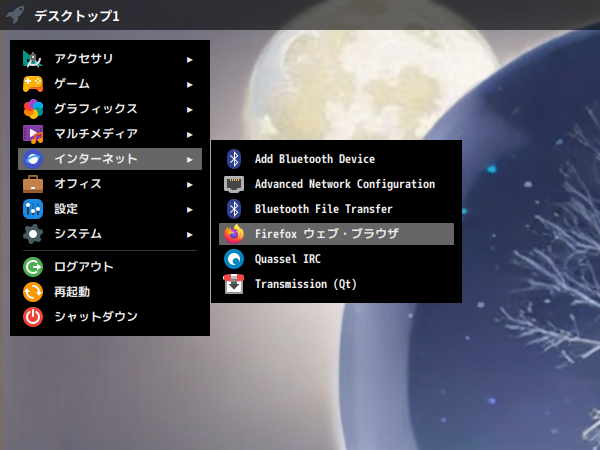Expand the オフィス submenu arrow

click(x=189, y=185)
